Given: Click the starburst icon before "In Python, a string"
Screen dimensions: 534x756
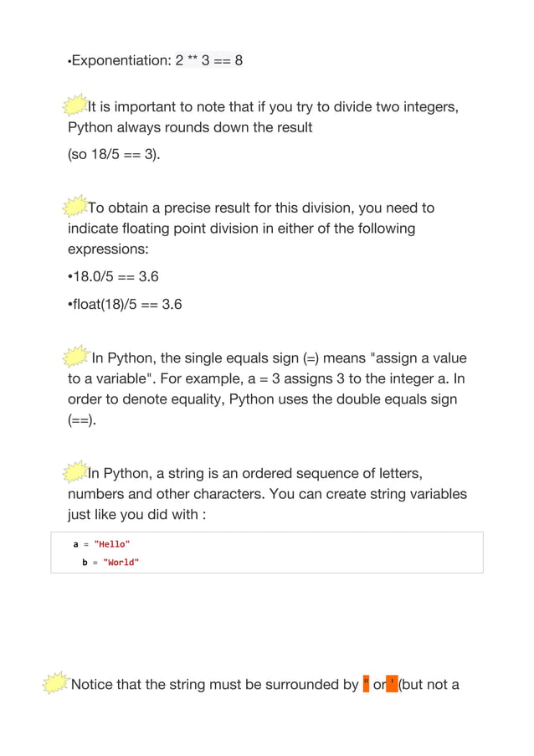Looking at the screenshot, I should point(75,471).
